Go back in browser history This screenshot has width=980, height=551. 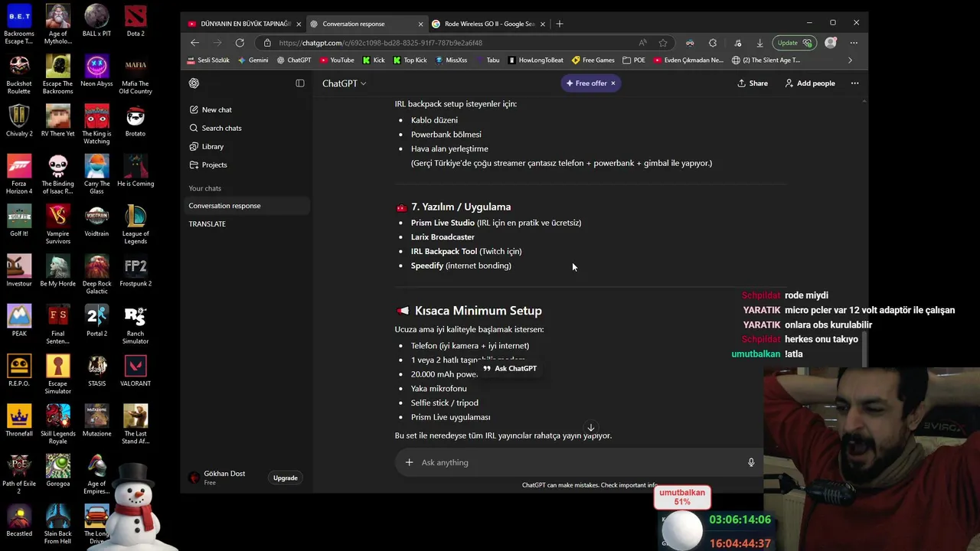[x=194, y=43]
